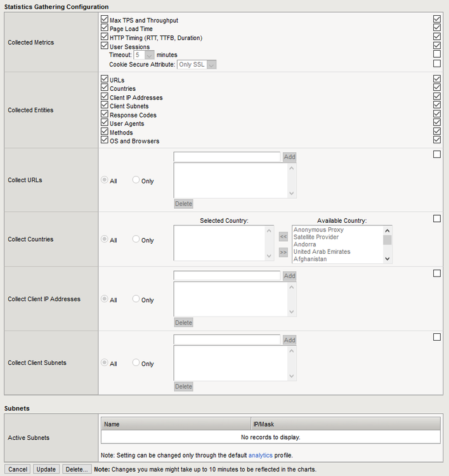The image size is (449, 476).
Task: Uncheck the Max TPS and Throughput checkbox
Action: (x=105, y=20)
